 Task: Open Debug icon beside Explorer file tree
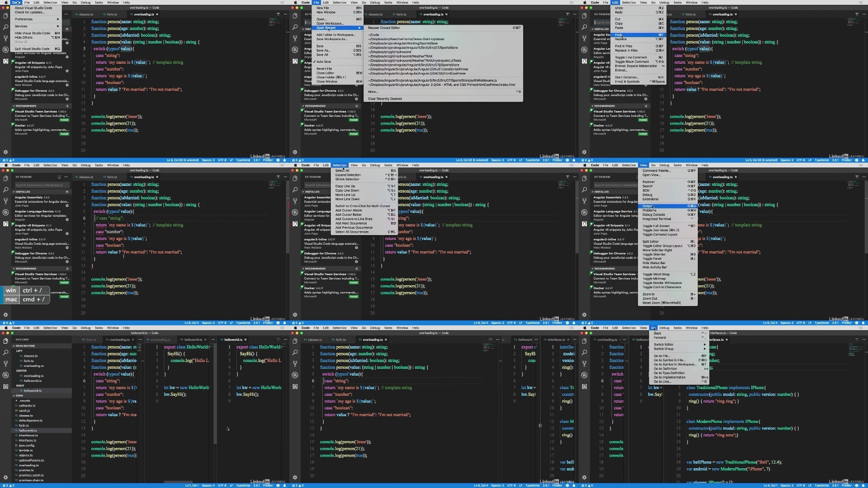pos(6,375)
